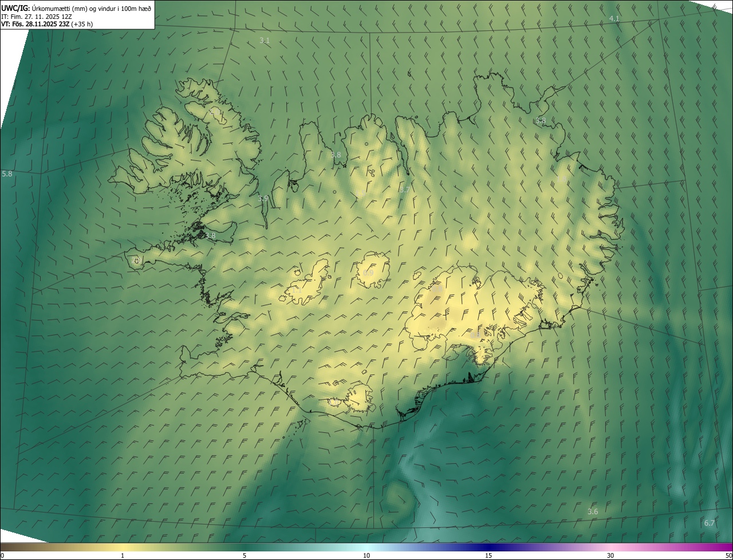Click the '0' tick on the colour scale
The height and width of the screenshot is (560, 733).
[2, 555]
